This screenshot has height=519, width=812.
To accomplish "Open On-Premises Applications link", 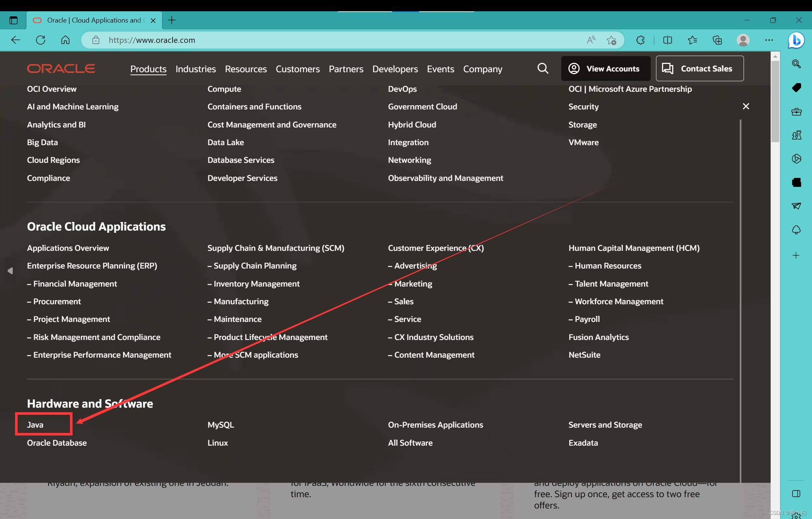I will [435, 425].
